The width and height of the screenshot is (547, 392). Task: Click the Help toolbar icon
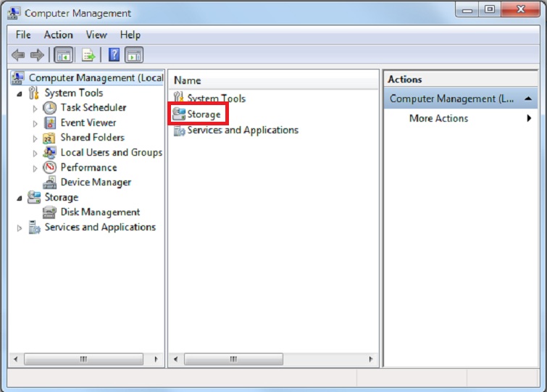[x=114, y=55]
